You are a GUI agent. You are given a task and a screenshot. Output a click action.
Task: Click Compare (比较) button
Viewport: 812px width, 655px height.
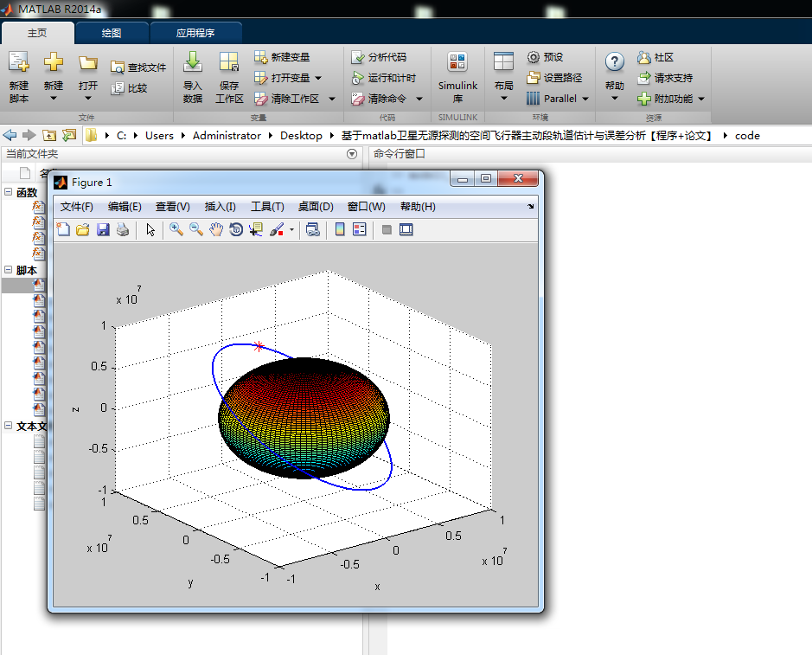click(130, 88)
